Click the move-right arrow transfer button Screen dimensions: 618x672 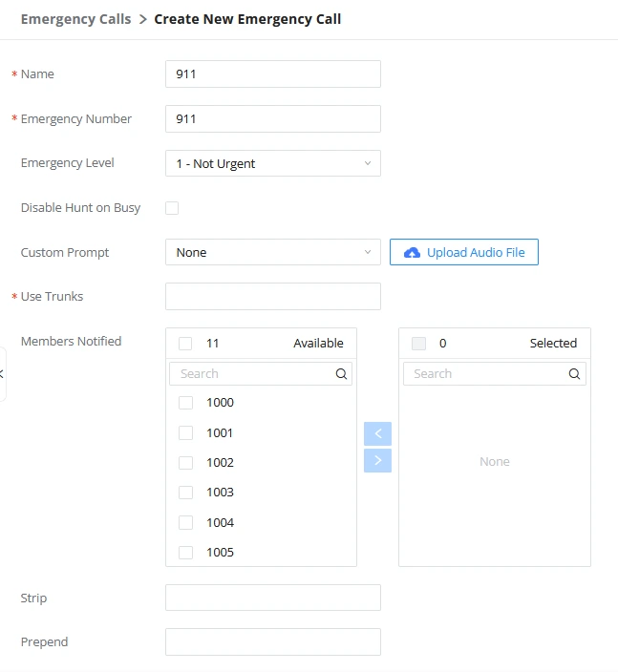click(377, 461)
